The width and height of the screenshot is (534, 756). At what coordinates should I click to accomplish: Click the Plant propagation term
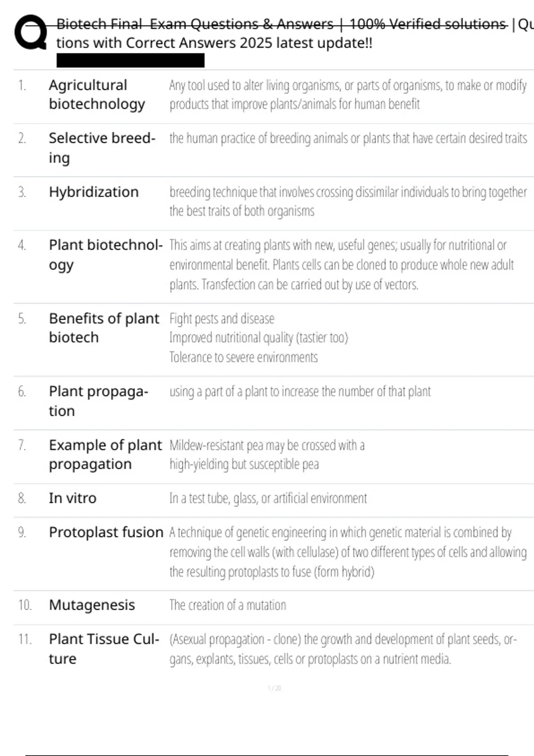click(98, 401)
